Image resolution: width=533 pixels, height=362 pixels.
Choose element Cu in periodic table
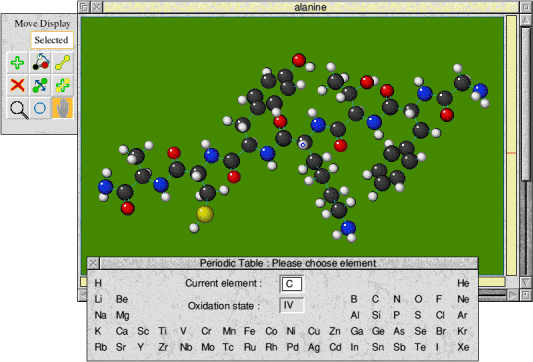314,331
